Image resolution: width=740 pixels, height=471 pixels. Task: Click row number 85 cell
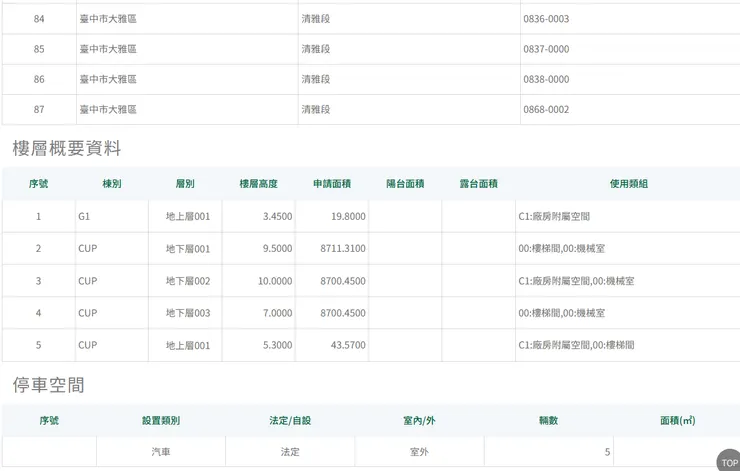pos(39,49)
